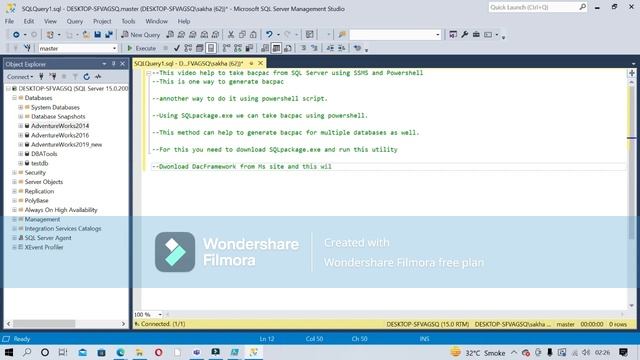Click Disconnect icon in Object Explorer
Screen dimensions: 640x360
coord(53,76)
